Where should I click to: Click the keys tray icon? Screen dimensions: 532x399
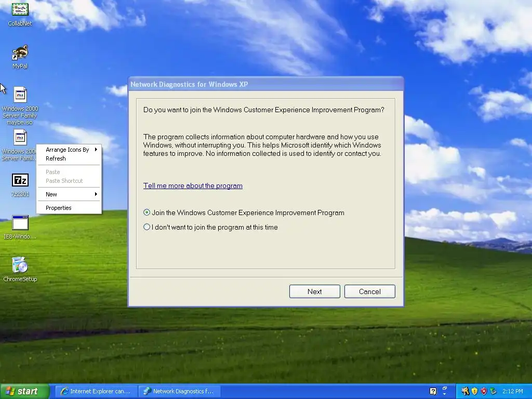465,391
